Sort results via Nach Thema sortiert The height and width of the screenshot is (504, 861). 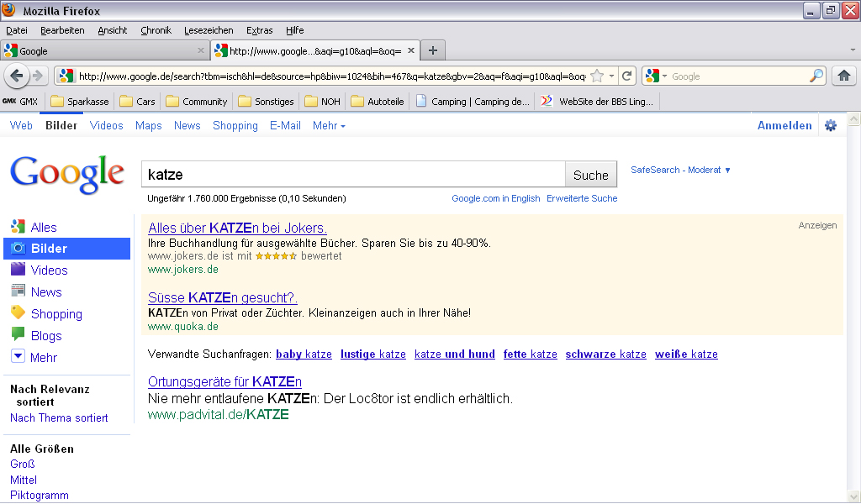point(59,418)
